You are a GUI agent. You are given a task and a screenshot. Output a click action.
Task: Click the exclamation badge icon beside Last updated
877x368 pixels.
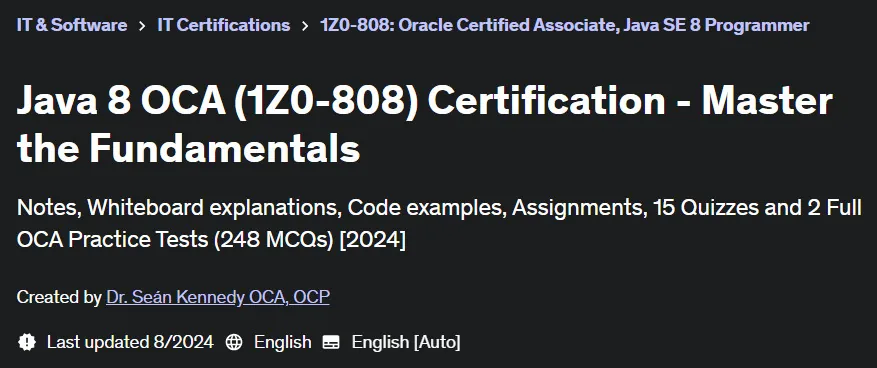coord(27,342)
